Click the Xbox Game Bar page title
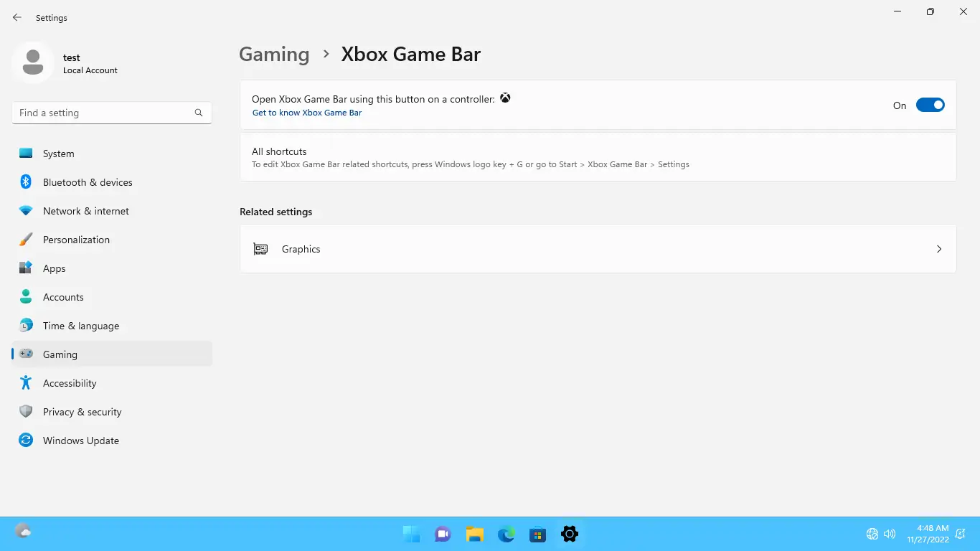Viewport: 980px width, 551px height. 411,55
